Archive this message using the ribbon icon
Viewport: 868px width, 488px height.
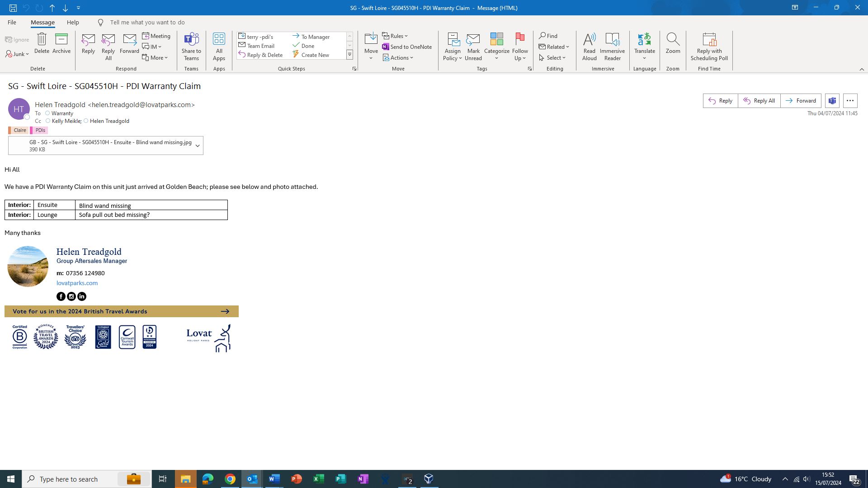click(61, 39)
